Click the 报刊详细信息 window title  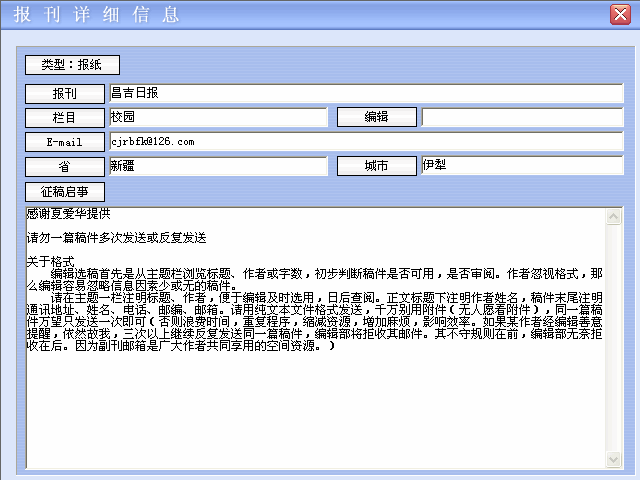96,15
